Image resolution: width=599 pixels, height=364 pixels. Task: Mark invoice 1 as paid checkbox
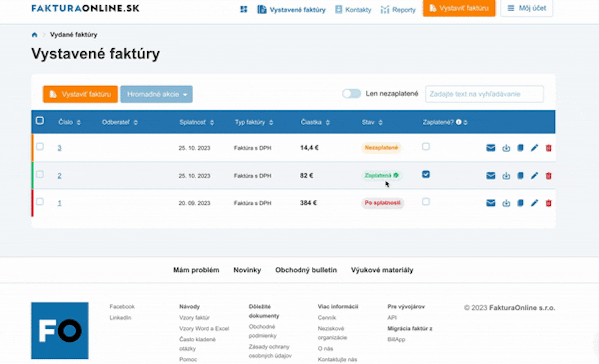coord(426,202)
